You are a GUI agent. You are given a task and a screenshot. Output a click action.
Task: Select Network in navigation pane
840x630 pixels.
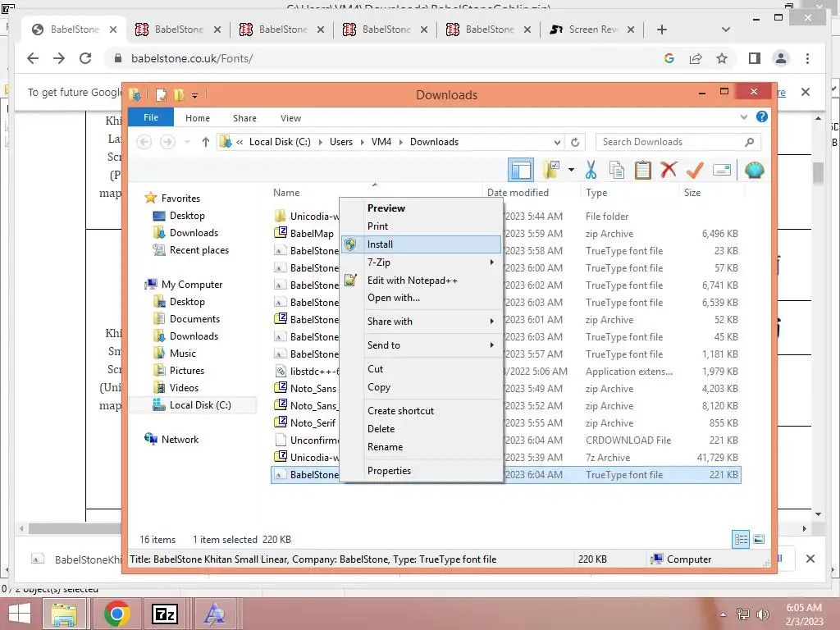tap(180, 440)
